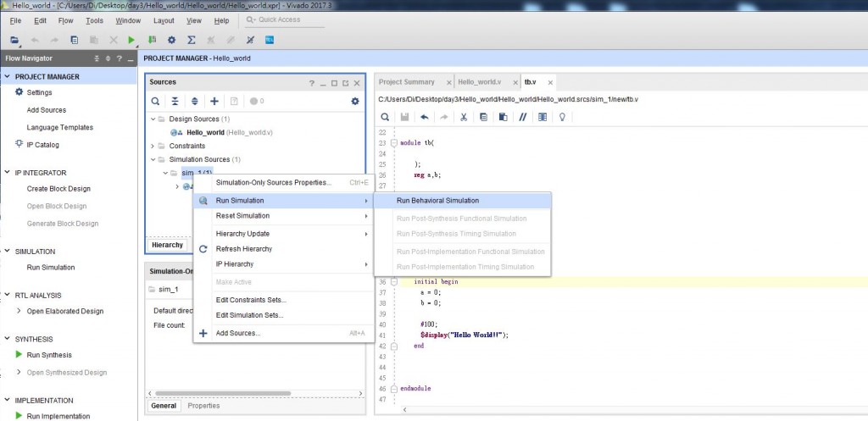Click the main toolbar copy icon
This screenshot has height=421, width=868.
[75, 40]
